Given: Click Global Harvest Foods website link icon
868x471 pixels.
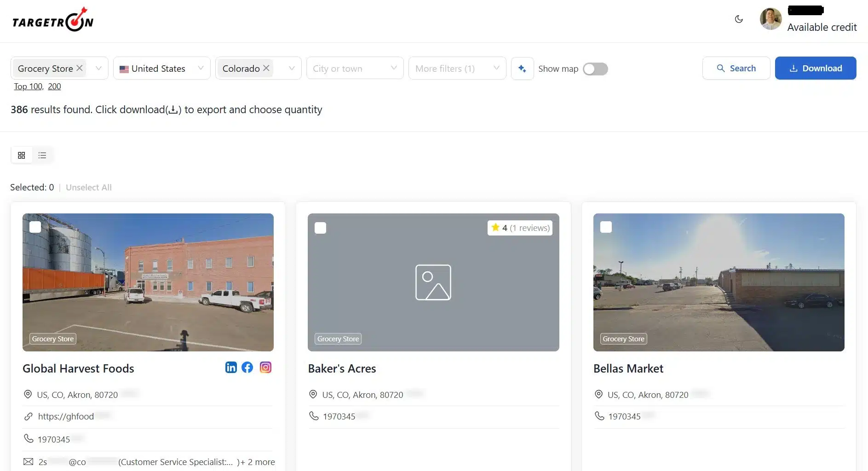Looking at the screenshot, I should click(28, 416).
